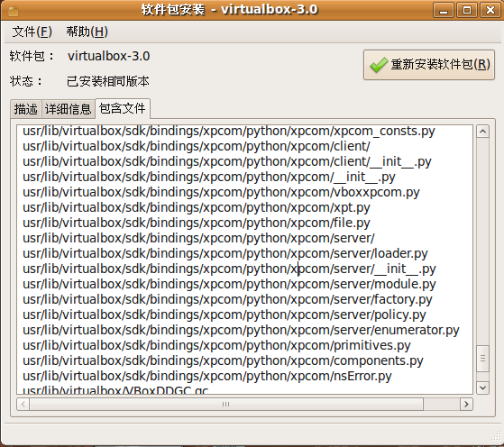Click the line ending in server/__init__.py
Screen dimensions: 504x447
point(229,269)
